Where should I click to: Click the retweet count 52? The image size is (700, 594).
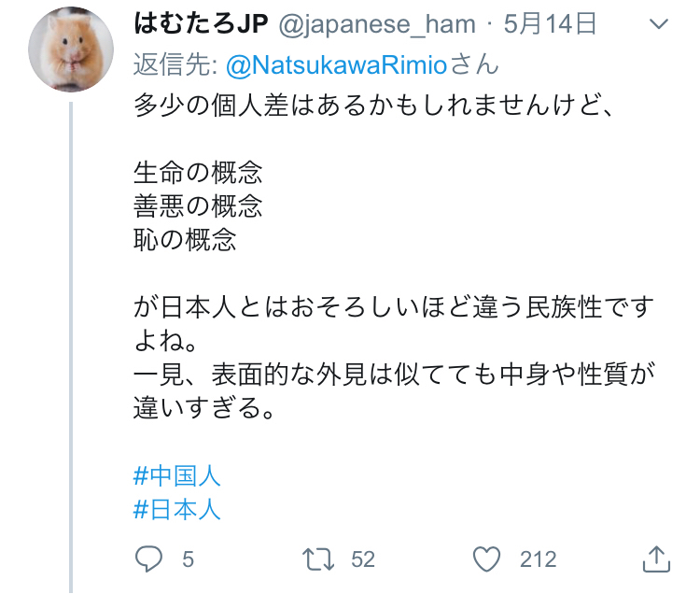pos(363,559)
